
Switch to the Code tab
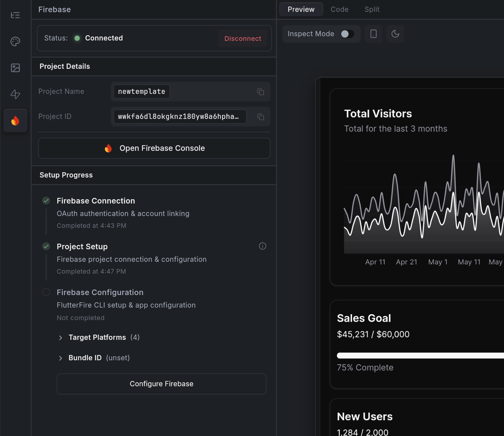click(x=340, y=9)
